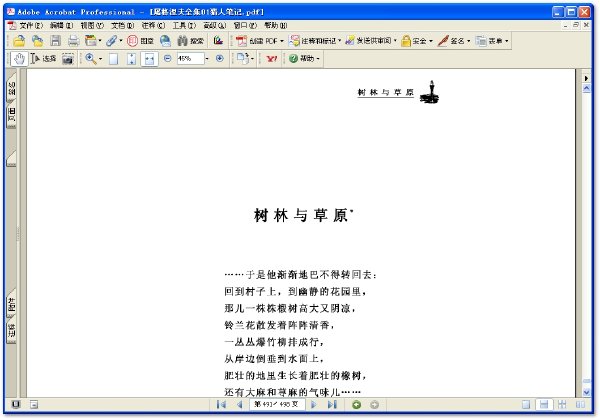The width and height of the screenshot is (600, 420).
Task: Click the Save floppy disk icon
Action: click(x=55, y=41)
